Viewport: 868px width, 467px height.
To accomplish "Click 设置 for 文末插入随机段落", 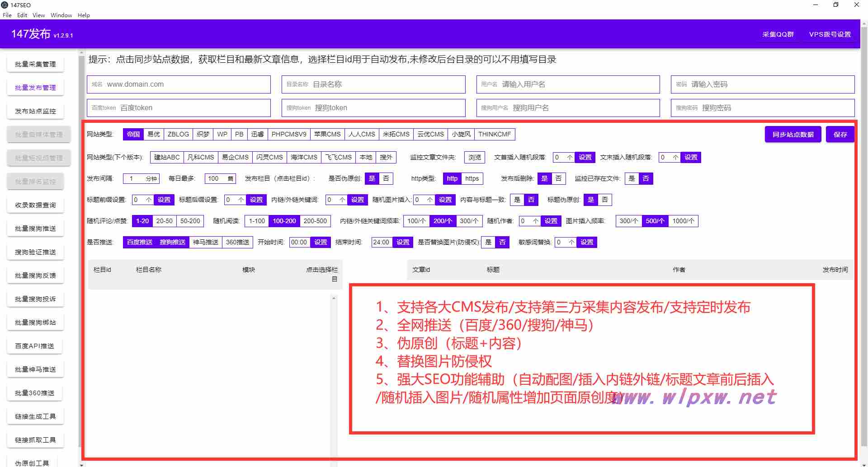I will (x=691, y=157).
